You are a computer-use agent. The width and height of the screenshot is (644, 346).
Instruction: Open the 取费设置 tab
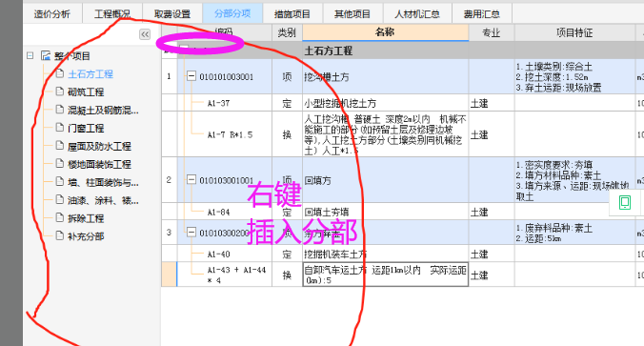coord(172,14)
